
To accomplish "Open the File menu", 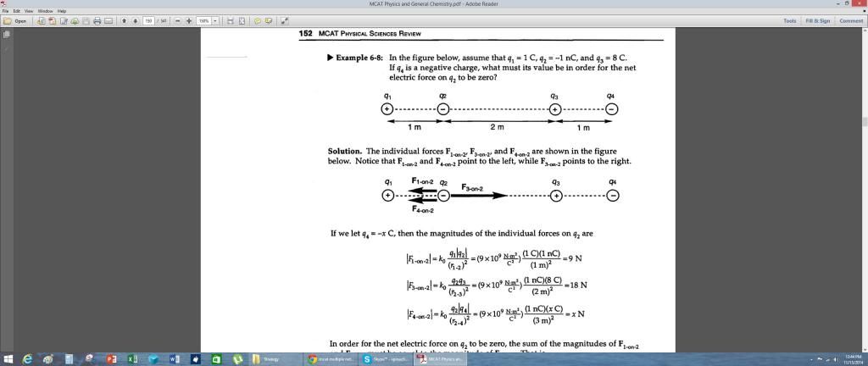I will 5,10.
